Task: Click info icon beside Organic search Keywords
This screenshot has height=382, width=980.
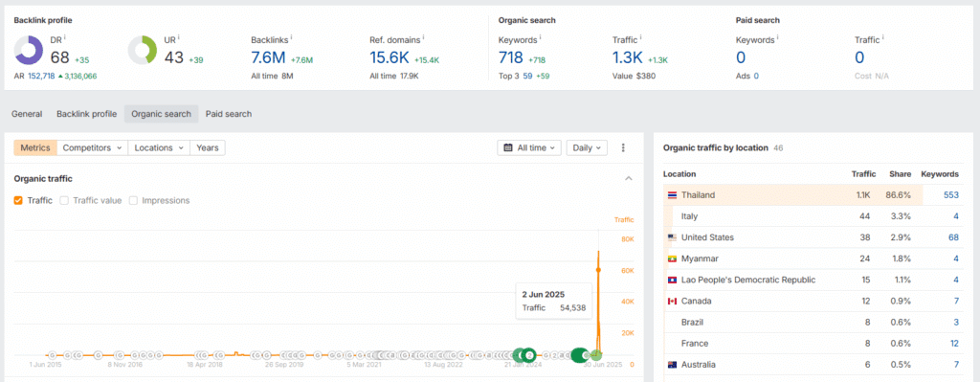Action: [x=541, y=37]
